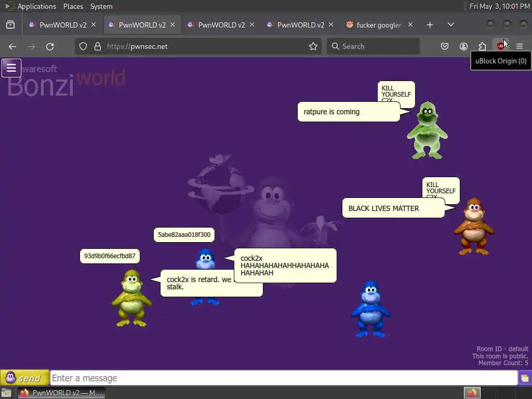Expand the list all tabs chevron
532x399 pixels.
click(x=450, y=25)
